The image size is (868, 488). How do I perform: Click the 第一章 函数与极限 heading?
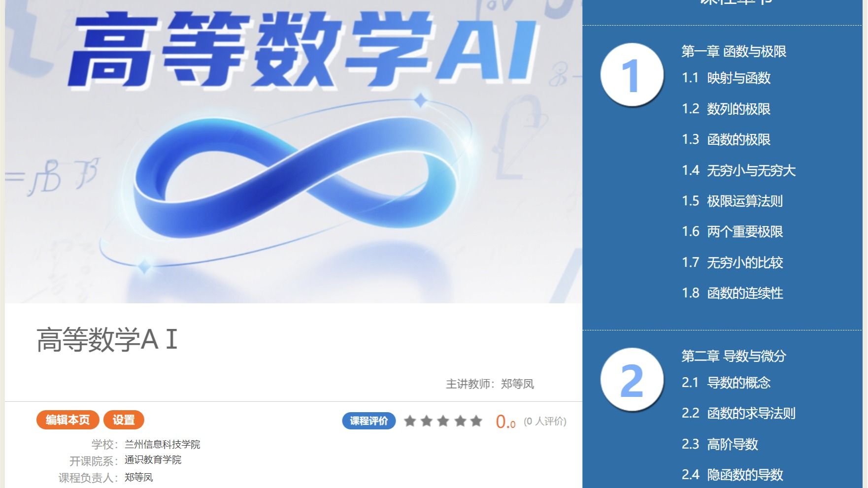pyautogui.click(x=734, y=51)
